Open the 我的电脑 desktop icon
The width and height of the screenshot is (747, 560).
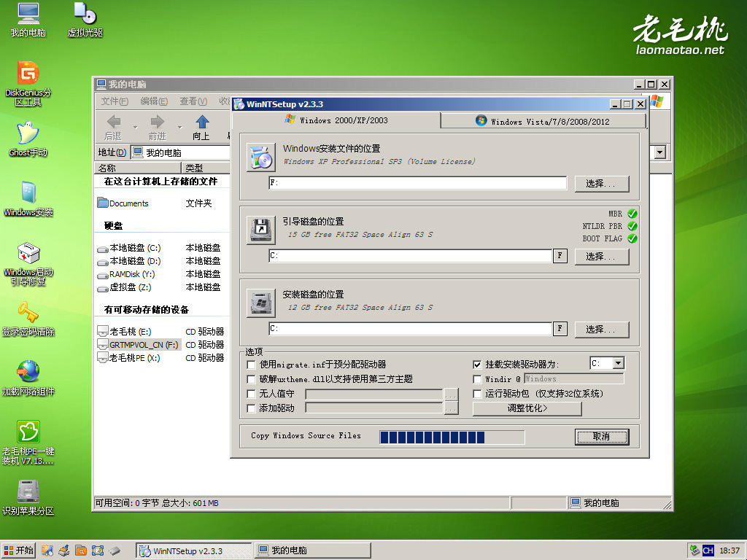[x=28, y=20]
